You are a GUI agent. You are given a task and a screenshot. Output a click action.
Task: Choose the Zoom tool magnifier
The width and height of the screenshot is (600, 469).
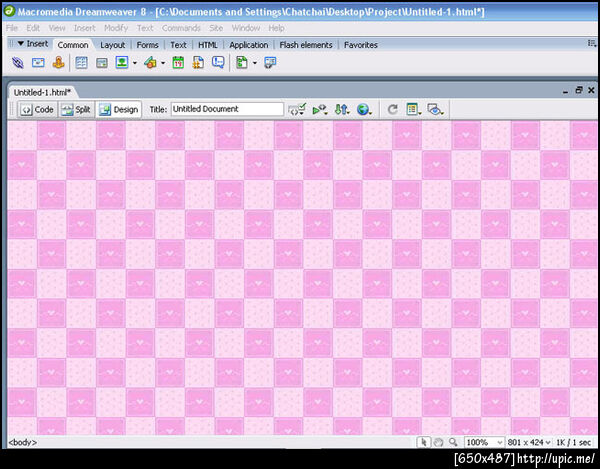coord(453,443)
